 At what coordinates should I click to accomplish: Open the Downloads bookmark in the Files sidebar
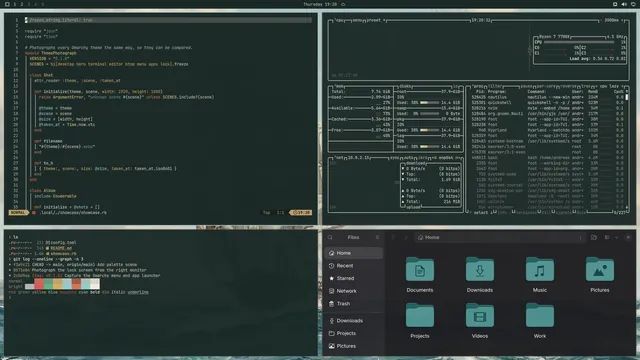[x=353, y=321]
